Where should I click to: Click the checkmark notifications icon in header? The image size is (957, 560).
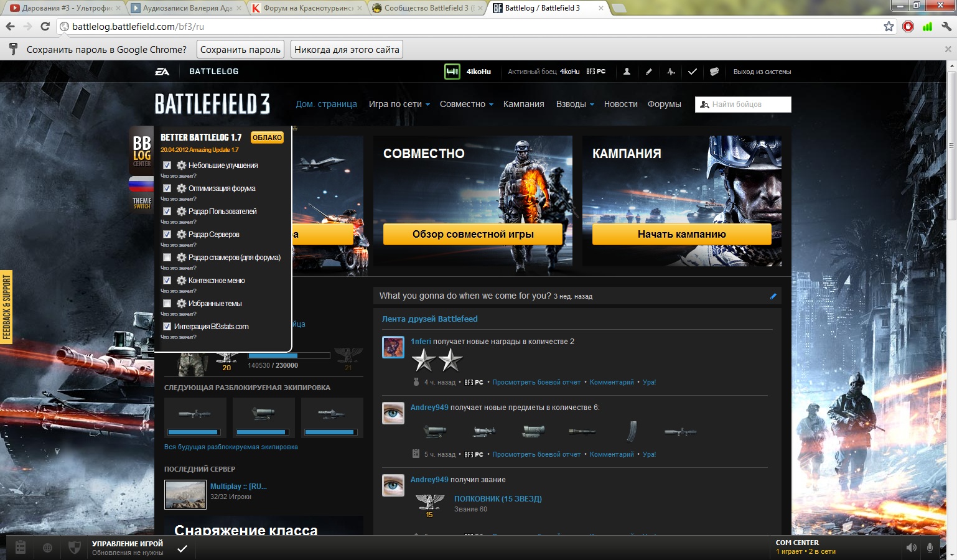(692, 72)
